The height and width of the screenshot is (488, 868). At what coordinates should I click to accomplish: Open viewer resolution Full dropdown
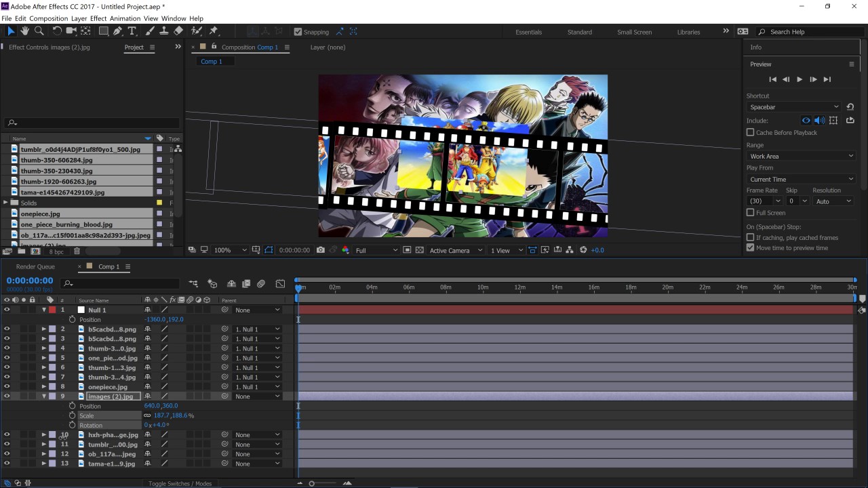(x=376, y=250)
